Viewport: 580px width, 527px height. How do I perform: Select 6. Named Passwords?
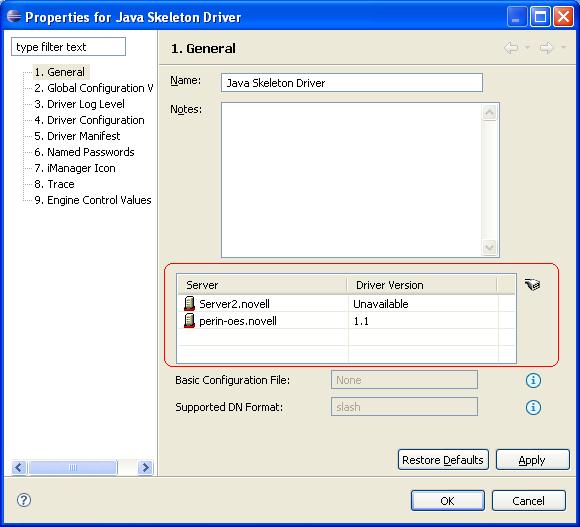pos(84,152)
